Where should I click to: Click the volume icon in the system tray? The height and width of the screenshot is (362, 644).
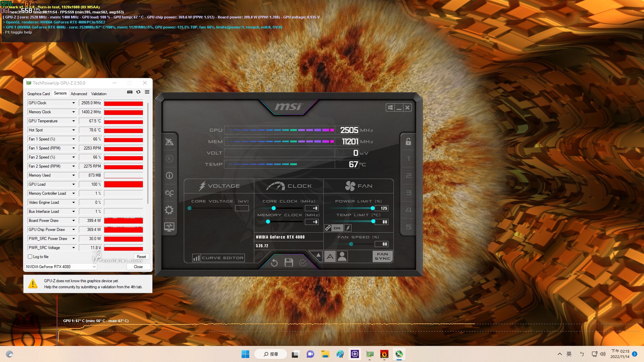point(603,354)
